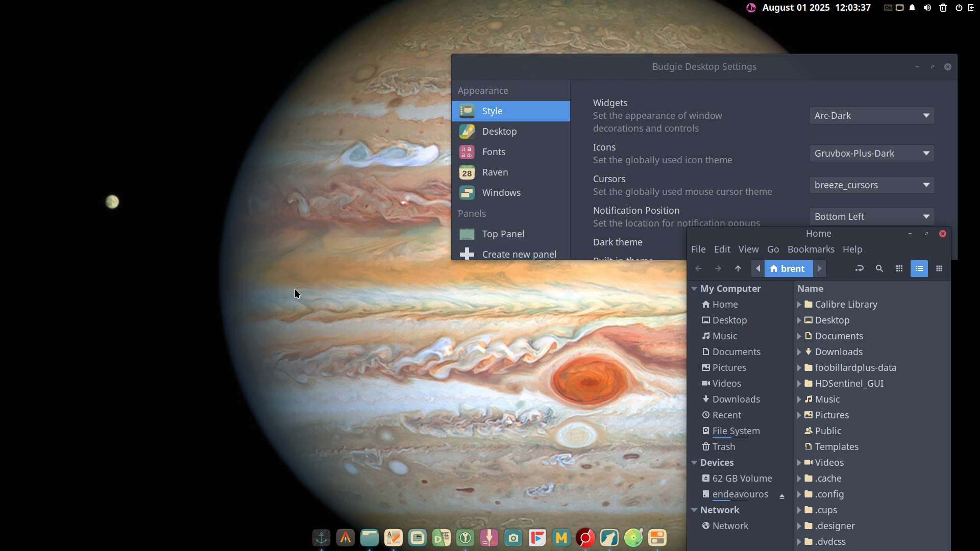The height and width of the screenshot is (551, 980).
Task: Open the Go menu in Home window
Action: click(773, 249)
